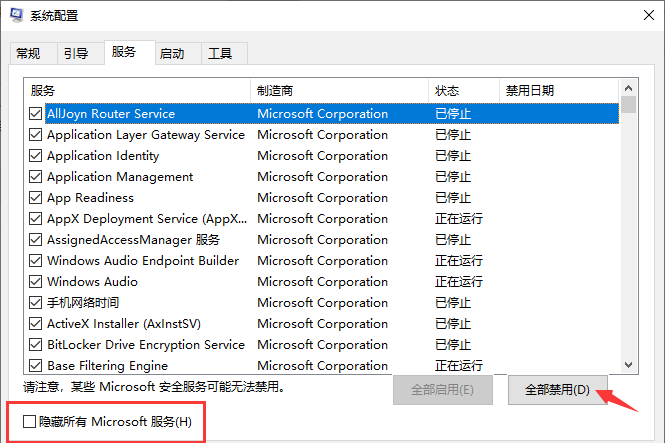Toggle Application Identity service checkbox
This screenshot has height=443, width=665.
(36, 156)
